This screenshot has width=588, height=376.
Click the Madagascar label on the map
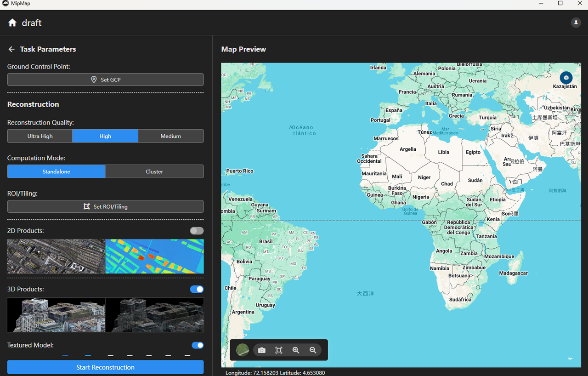514,273
